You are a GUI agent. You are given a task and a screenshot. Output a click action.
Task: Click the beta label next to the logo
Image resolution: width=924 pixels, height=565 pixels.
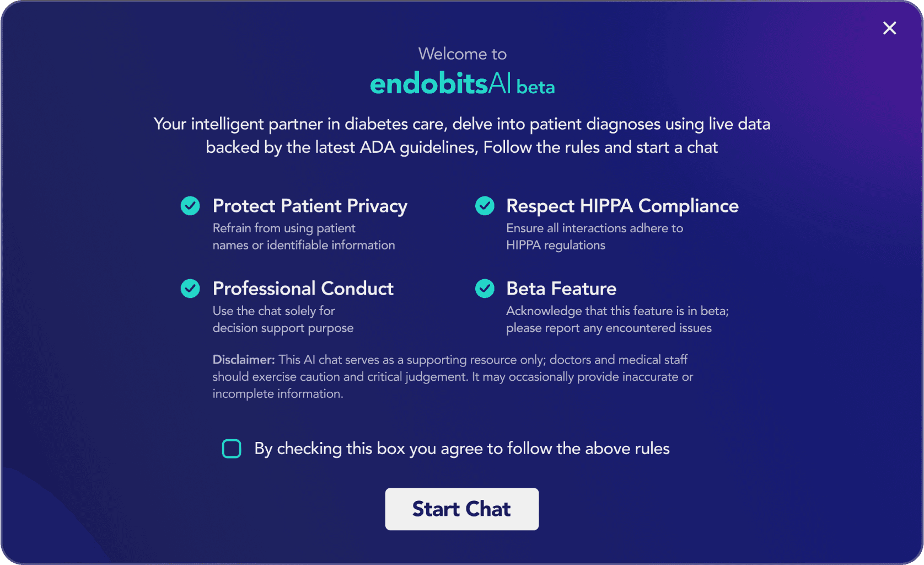[535, 87]
